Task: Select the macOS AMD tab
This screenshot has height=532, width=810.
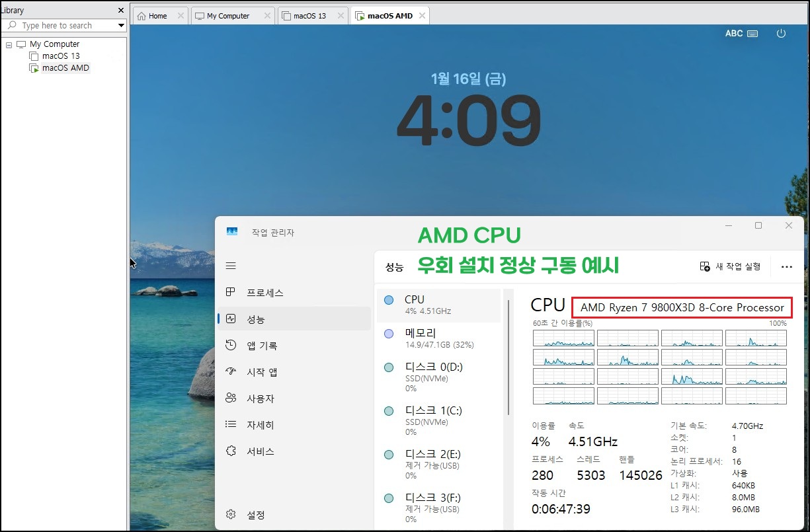Action: [389, 16]
